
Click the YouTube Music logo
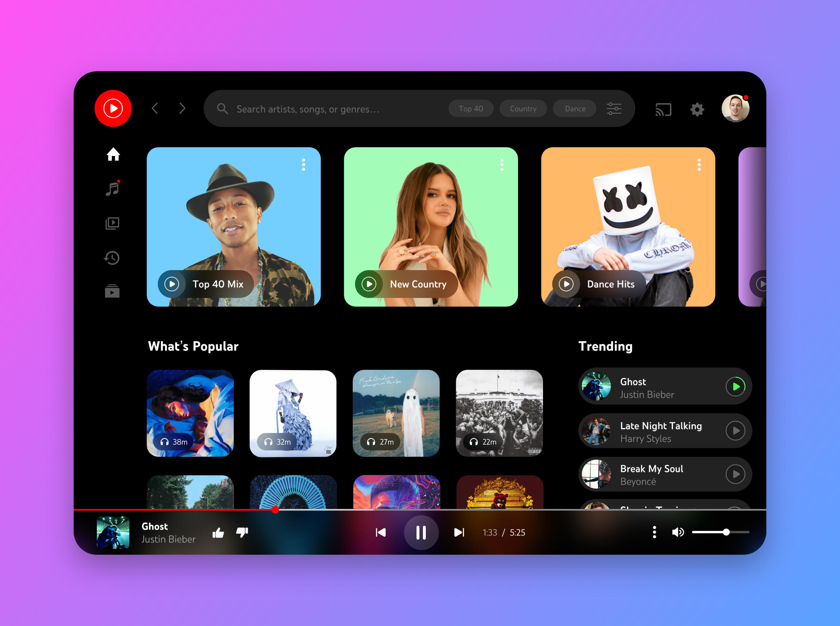pos(113,108)
